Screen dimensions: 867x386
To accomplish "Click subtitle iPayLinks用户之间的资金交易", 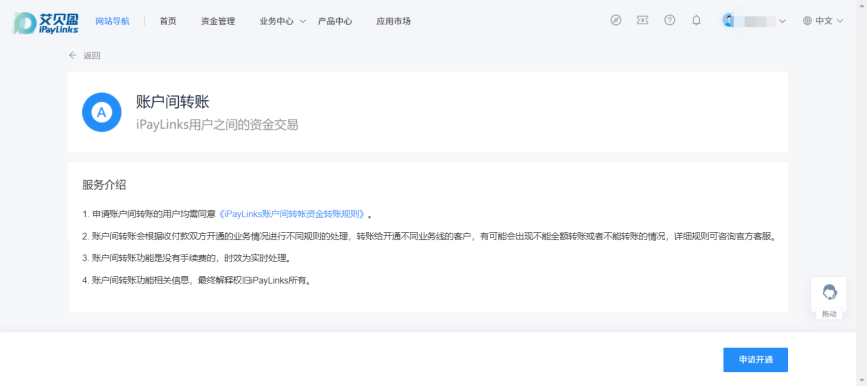I will (x=217, y=125).
